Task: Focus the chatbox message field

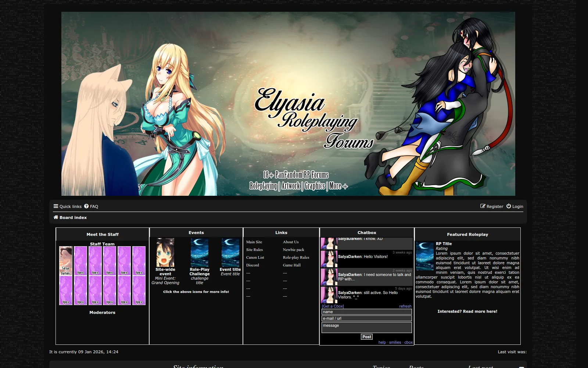Action: [367, 328]
